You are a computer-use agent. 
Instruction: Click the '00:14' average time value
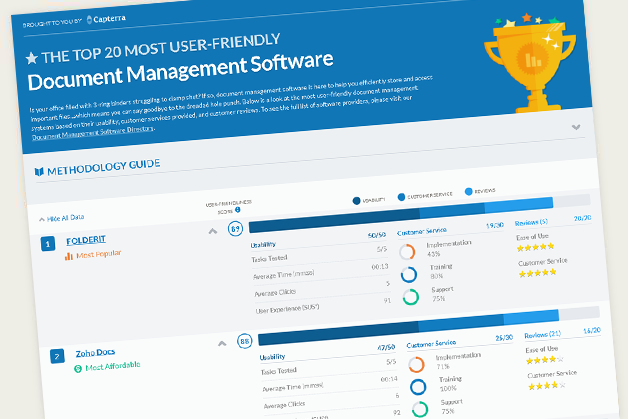point(389,379)
